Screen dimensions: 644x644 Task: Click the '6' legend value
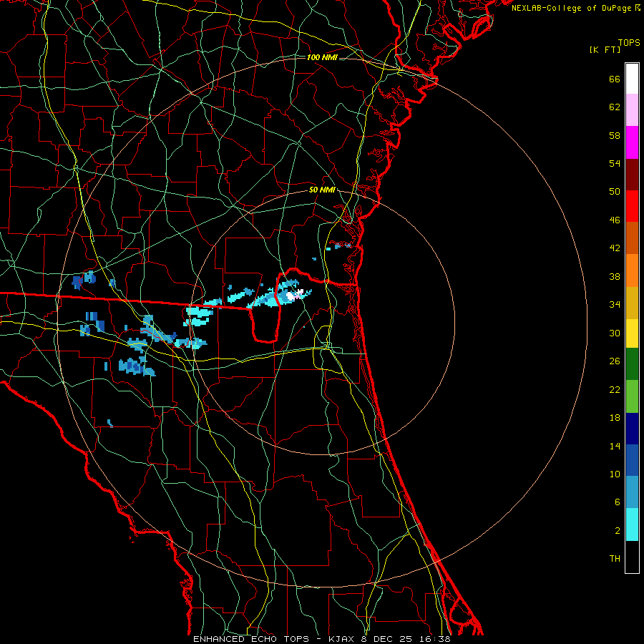(618, 502)
